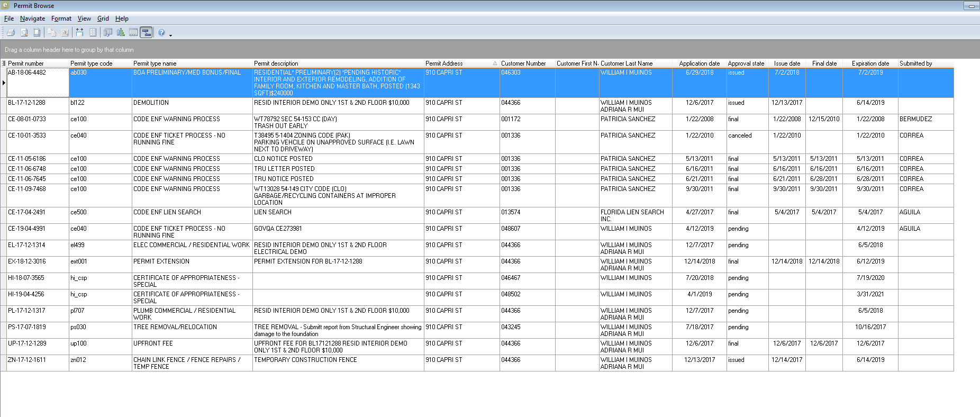Click the Approval state column header
Viewport: 980px width, 417px height.
point(746,64)
